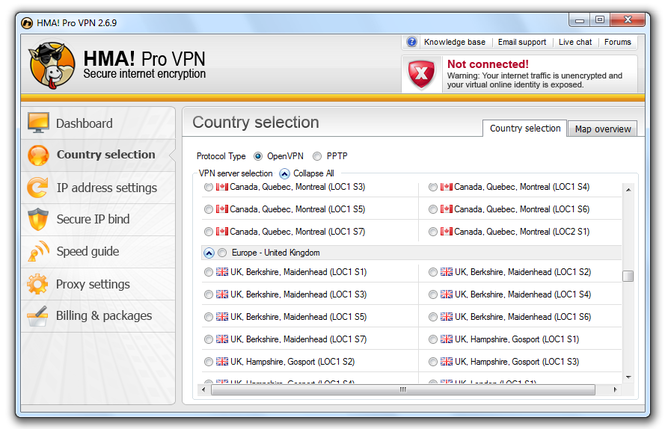This screenshot has width=665, height=429.
Task: Open Speed guide section
Action: click(98, 251)
